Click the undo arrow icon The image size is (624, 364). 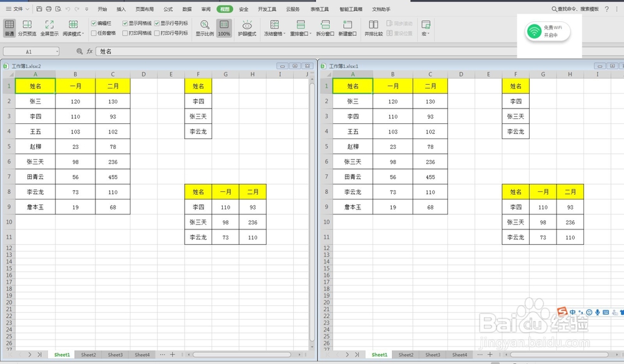(67, 9)
